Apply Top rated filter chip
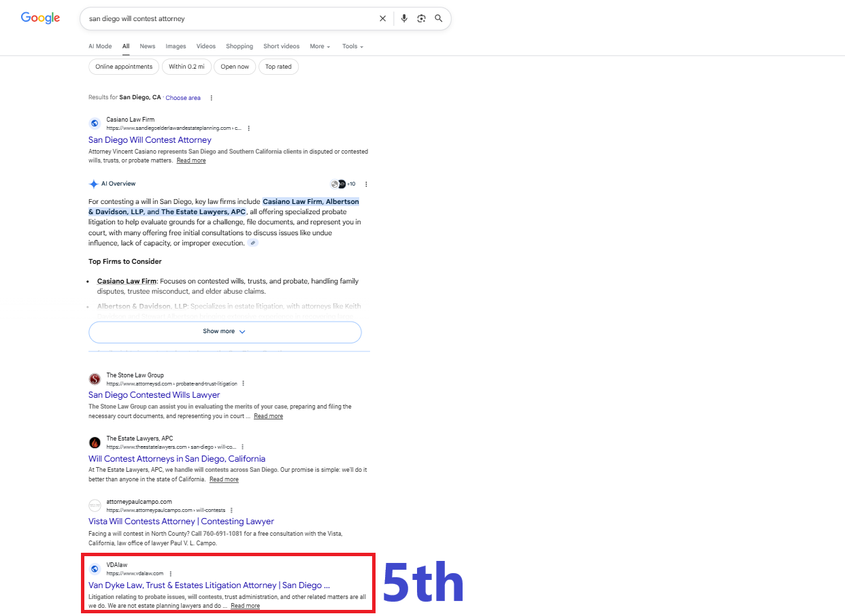This screenshot has height=616, width=845. pos(278,67)
